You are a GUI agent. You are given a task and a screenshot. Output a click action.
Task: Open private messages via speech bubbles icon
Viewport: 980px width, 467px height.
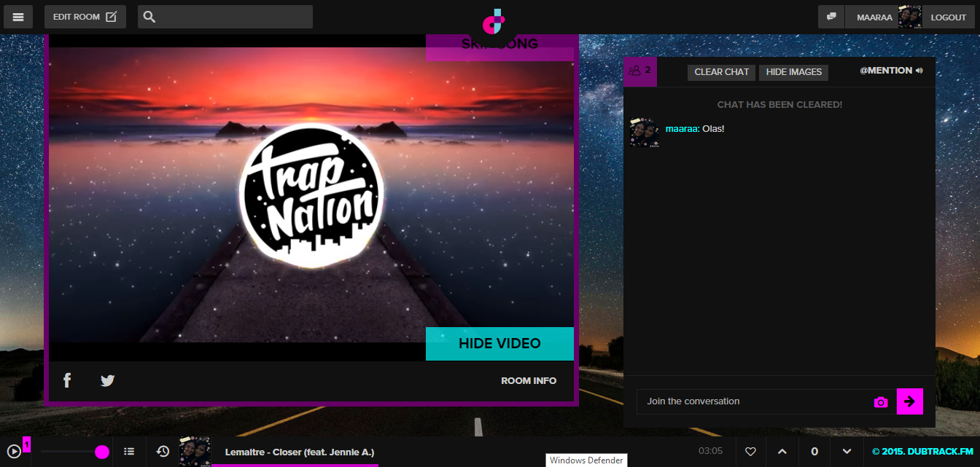pos(831,17)
